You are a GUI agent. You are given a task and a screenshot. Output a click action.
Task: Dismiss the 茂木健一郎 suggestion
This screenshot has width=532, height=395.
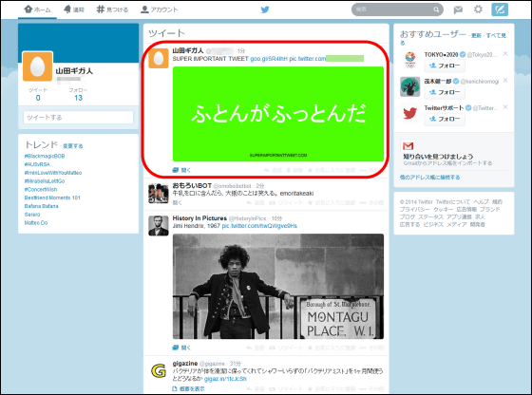[x=505, y=81]
